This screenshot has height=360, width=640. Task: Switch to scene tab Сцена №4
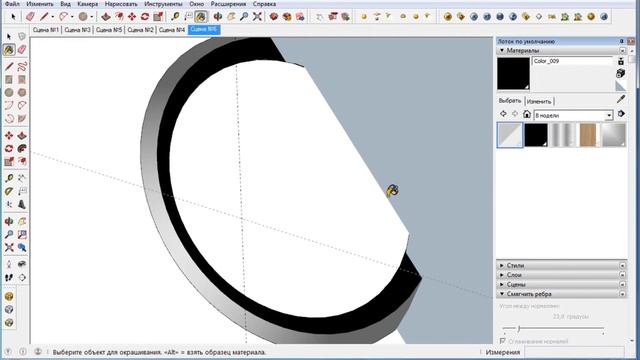tap(172, 30)
